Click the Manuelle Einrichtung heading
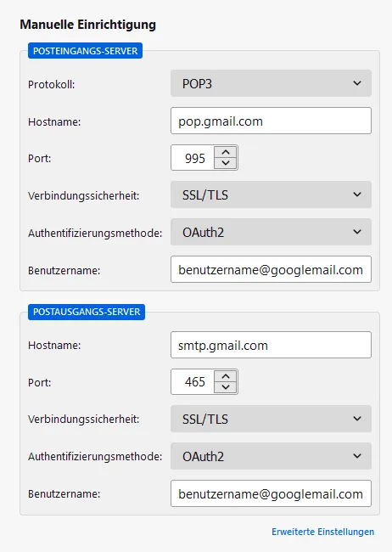Screen dimensions: 392x552 tap(88, 25)
